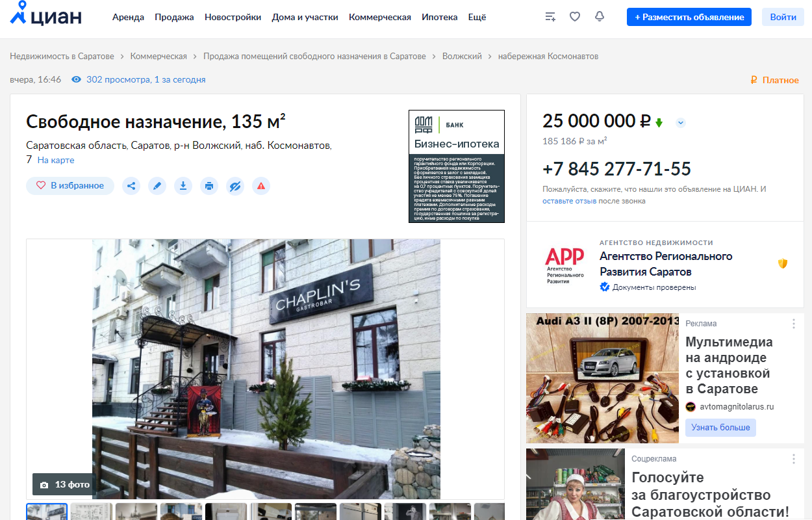Open Волжский breadcrumb link
This screenshot has height=520, width=812.
click(462, 57)
